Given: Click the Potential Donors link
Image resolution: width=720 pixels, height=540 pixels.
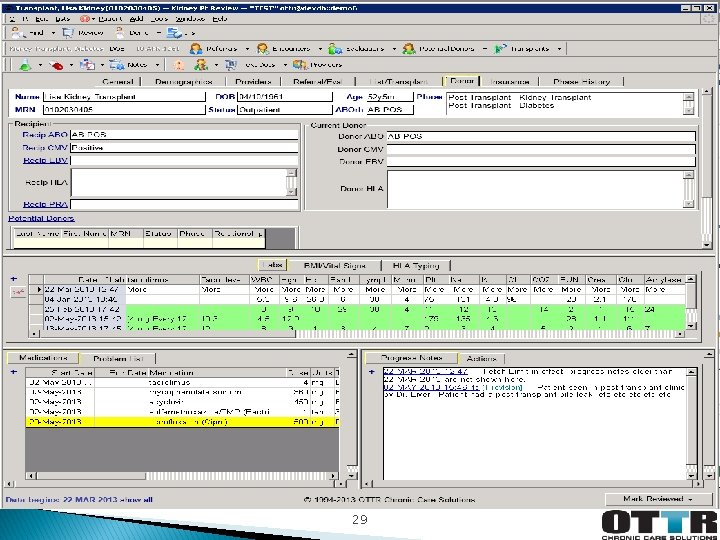Looking at the screenshot, I should (41, 217).
